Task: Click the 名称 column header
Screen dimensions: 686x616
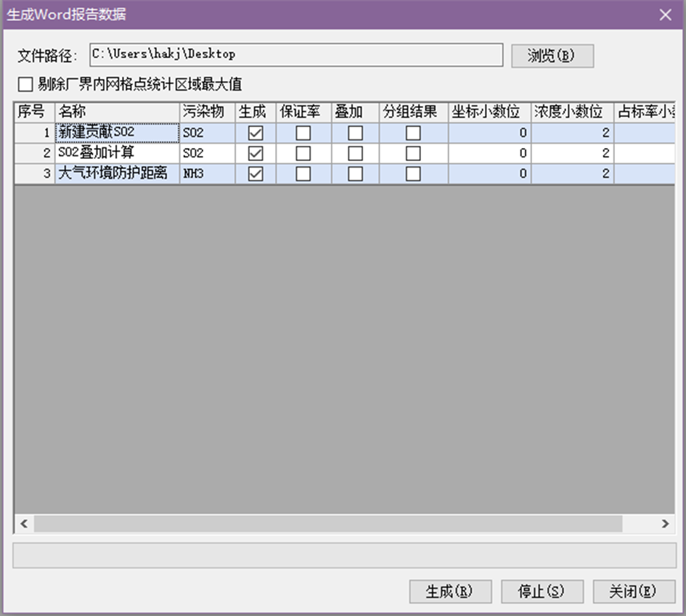Action: coord(117,112)
